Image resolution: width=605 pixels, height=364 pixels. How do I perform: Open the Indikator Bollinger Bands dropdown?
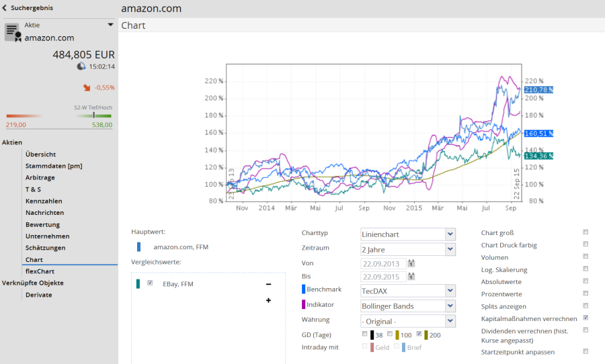pyautogui.click(x=408, y=306)
